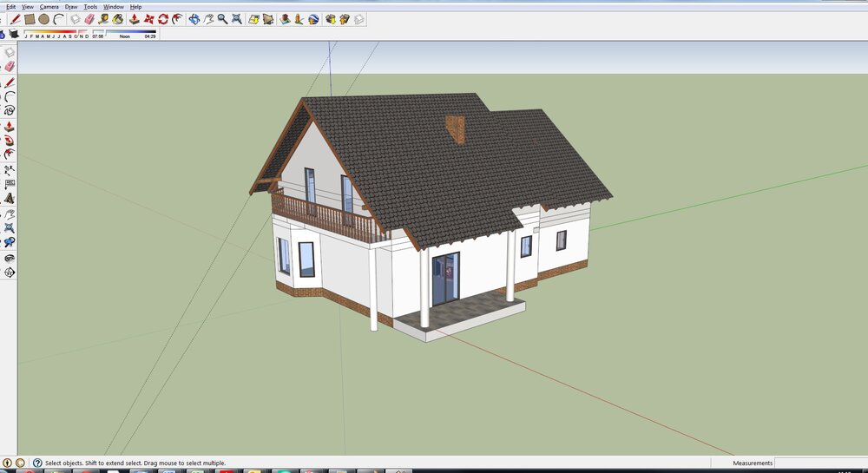Click the Measurements input box
Image resolution: width=868 pixels, height=473 pixels.
point(820,463)
